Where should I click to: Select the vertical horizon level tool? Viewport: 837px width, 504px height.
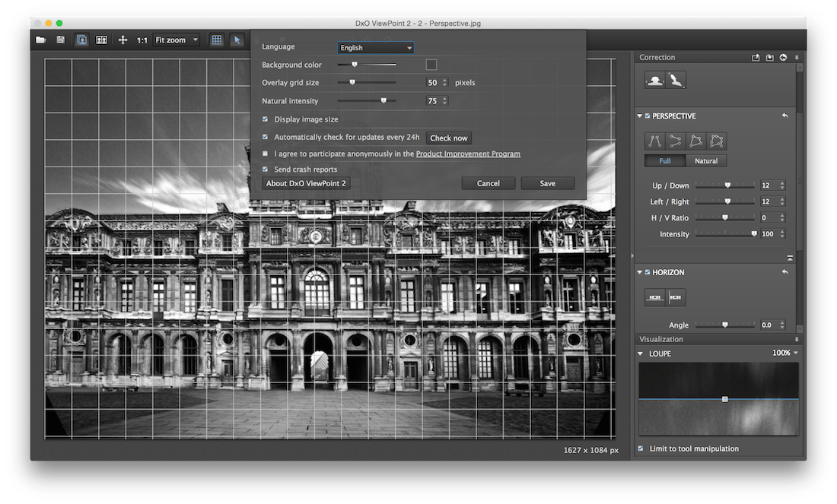pyautogui.click(x=675, y=297)
